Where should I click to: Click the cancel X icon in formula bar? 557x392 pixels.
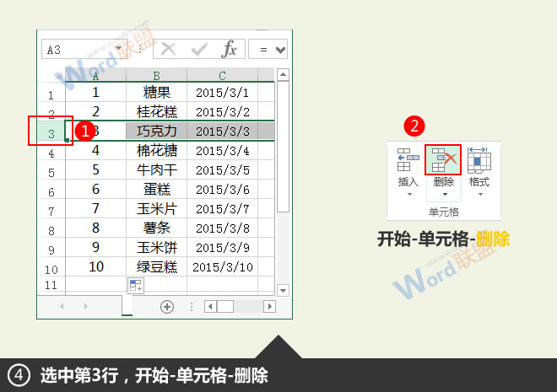tap(169, 50)
